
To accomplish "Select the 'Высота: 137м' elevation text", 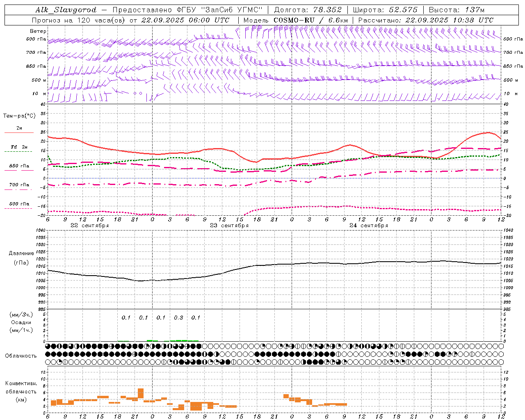I will (457, 10).
